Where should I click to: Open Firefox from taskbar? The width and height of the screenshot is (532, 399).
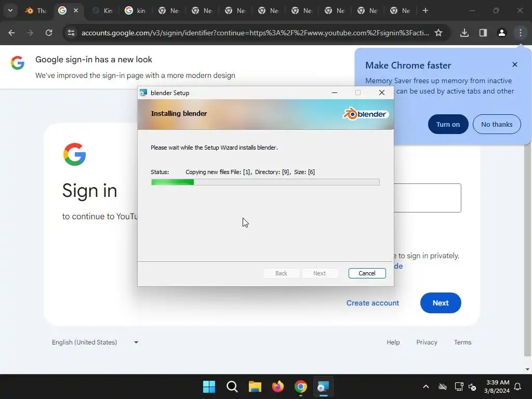(x=278, y=387)
